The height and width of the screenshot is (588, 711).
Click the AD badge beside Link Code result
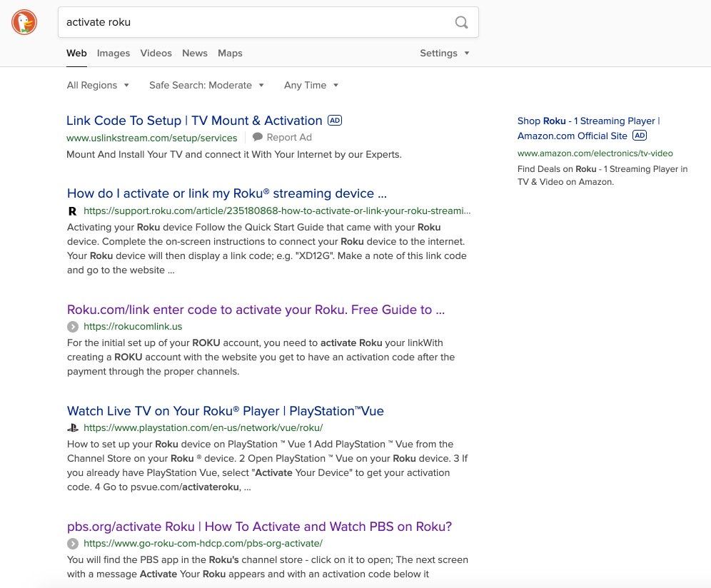335,121
